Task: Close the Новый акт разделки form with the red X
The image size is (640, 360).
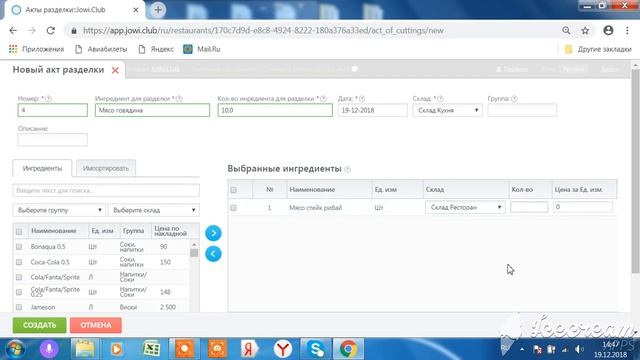Action: 115,70
